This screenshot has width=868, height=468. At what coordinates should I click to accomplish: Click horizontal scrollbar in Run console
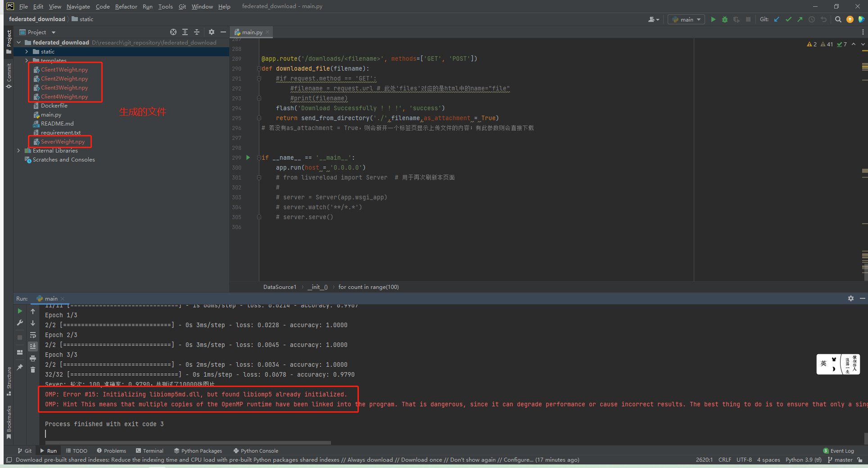pyautogui.click(x=188, y=443)
